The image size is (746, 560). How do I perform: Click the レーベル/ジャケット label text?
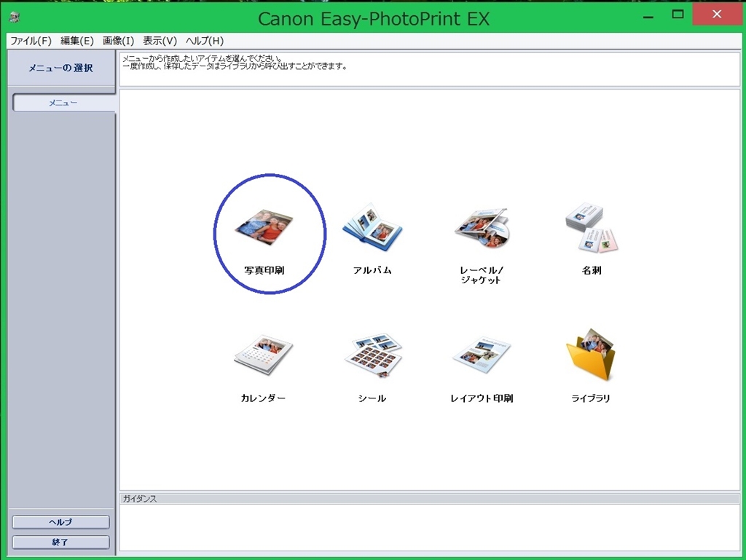[482, 275]
